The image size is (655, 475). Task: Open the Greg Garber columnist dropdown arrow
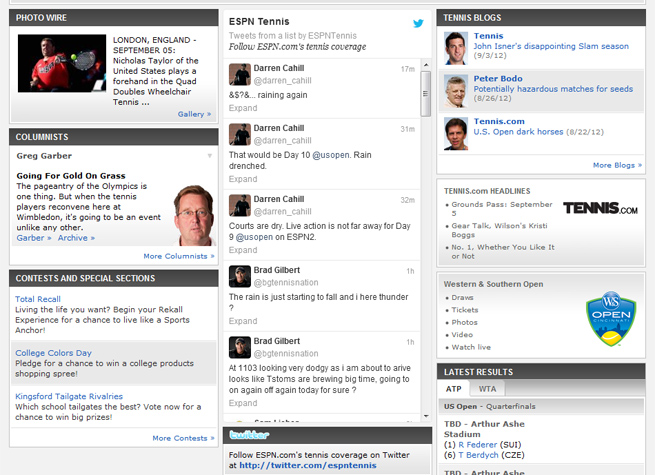pyautogui.click(x=210, y=156)
